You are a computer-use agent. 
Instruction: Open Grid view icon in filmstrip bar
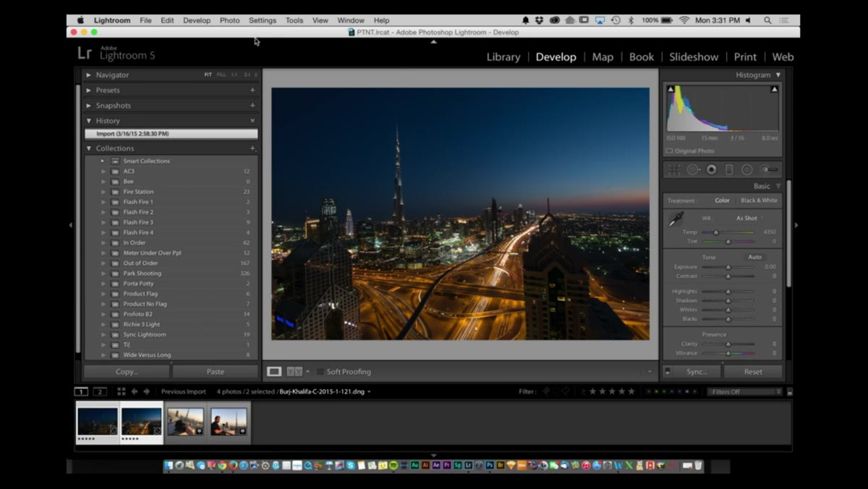pos(121,391)
